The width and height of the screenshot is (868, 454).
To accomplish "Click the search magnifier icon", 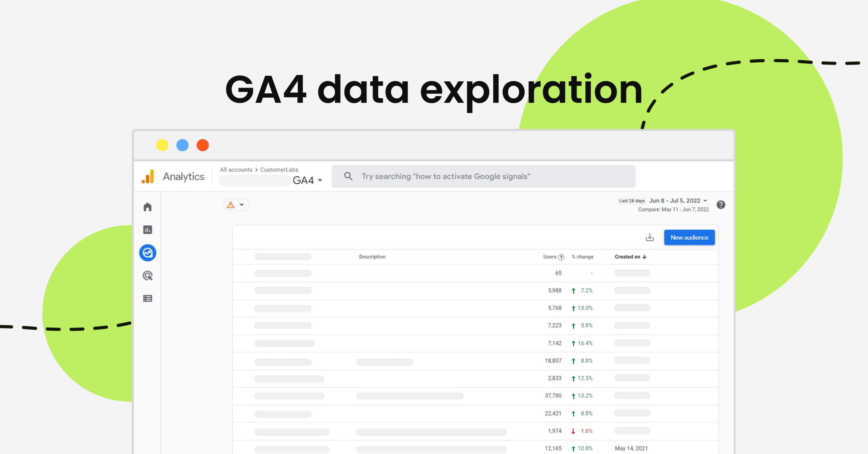I will pyautogui.click(x=348, y=176).
